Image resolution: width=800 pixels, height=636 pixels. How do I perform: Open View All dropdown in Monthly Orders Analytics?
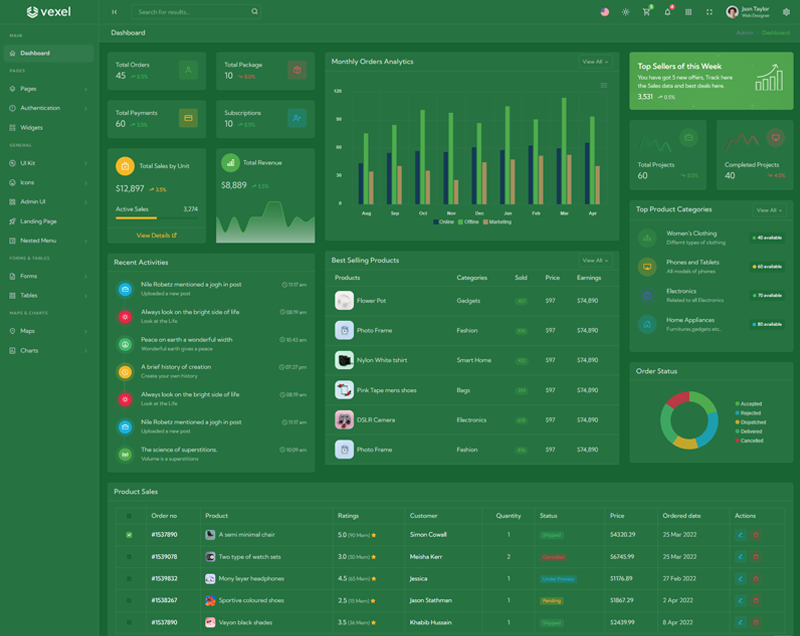tap(594, 62)
